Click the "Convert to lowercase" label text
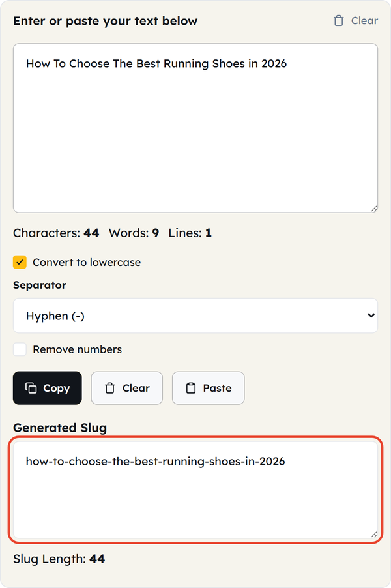391x588 pixels. 87,263
